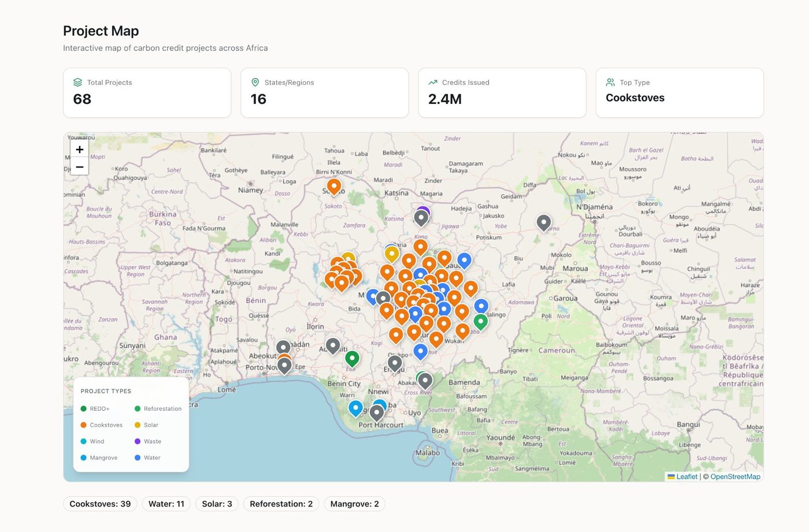Click the 'Port Harcourt' map label
This screenshot has width=809, height=532.
381,425
